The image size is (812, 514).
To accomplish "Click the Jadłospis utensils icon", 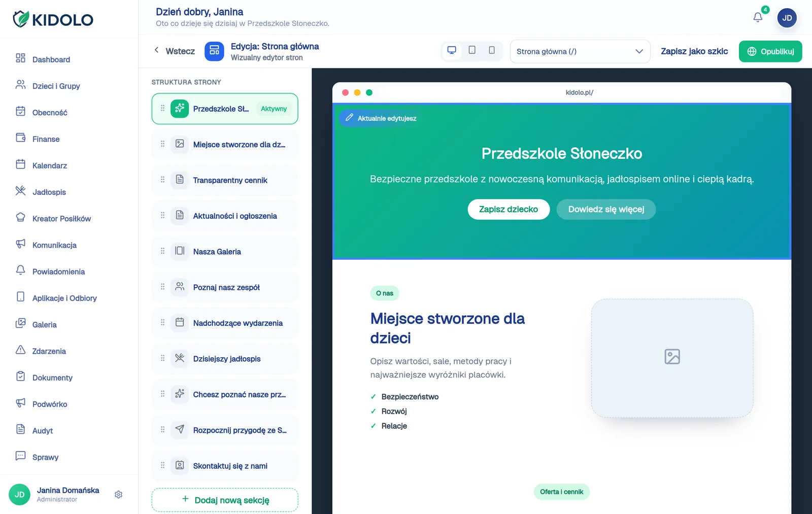I will point(20,191).
